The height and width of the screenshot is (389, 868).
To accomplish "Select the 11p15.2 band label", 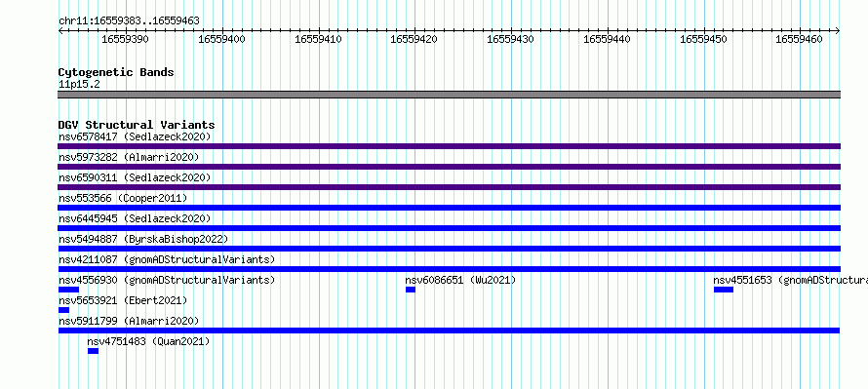I will [x=79, y=85].
